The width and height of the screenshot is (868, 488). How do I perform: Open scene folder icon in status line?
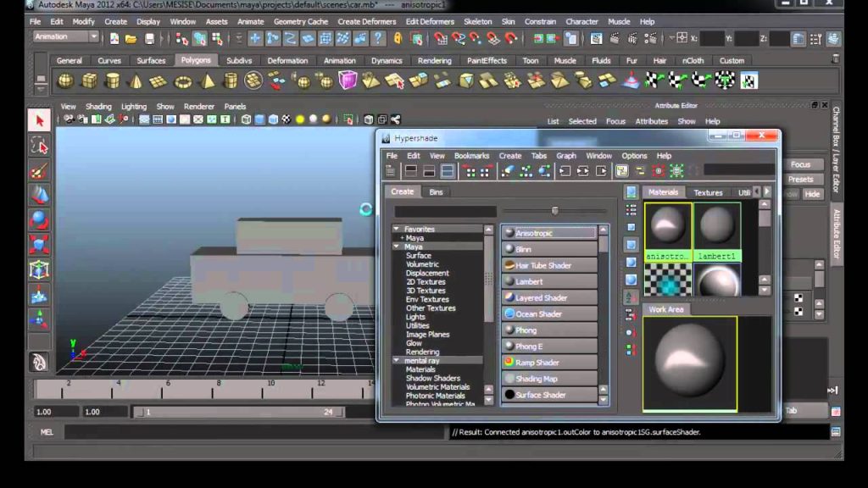click(x=131, y=39)
